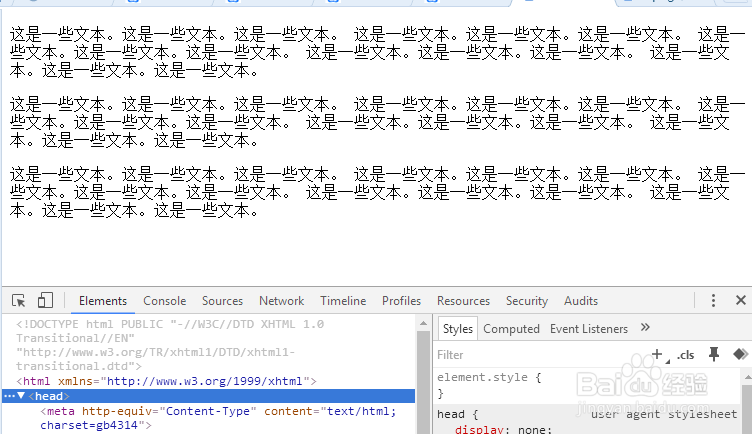Open the Audits tab
The height and width of the screenshot is (434, 752).
pyautogui.click(x=581, y=301)
